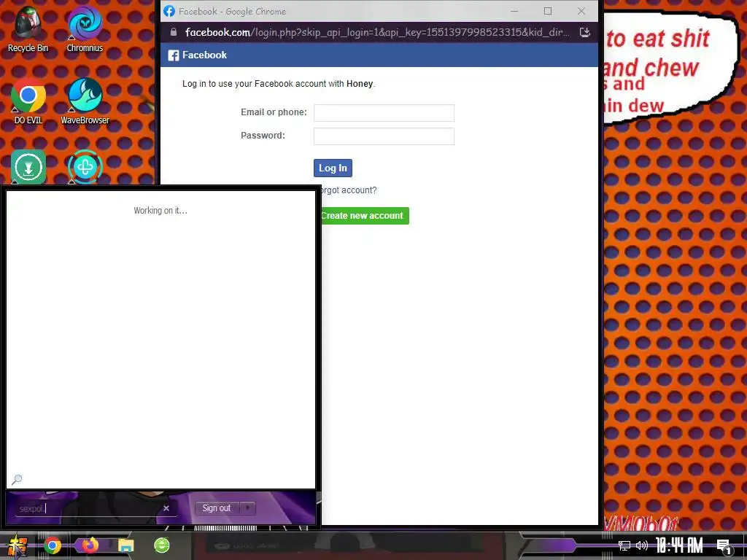Open File Explorer from the taskbar
The width and height of the screenshot is (747, 560).
pos(125,545)
